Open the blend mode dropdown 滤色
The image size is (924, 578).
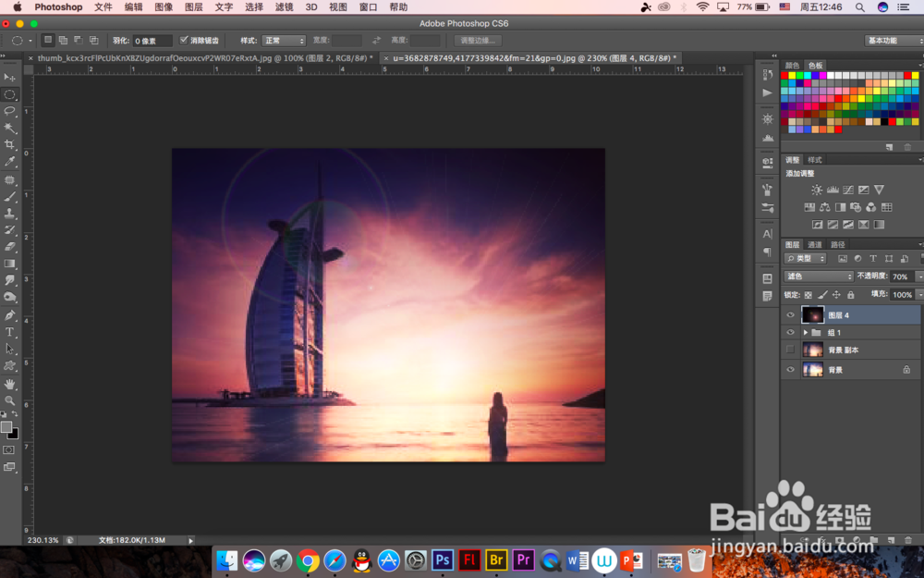tap(819, 276)
